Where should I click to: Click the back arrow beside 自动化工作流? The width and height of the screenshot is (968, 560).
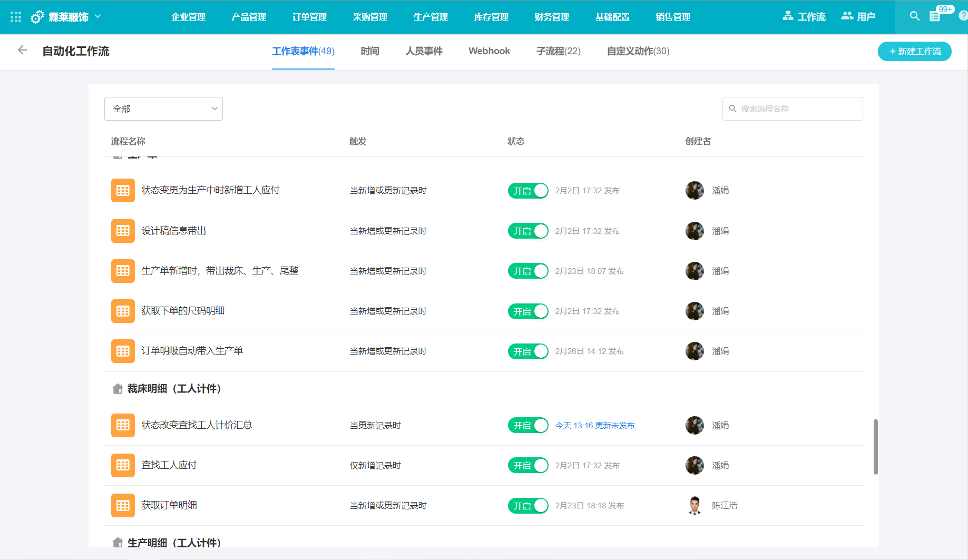22,51
